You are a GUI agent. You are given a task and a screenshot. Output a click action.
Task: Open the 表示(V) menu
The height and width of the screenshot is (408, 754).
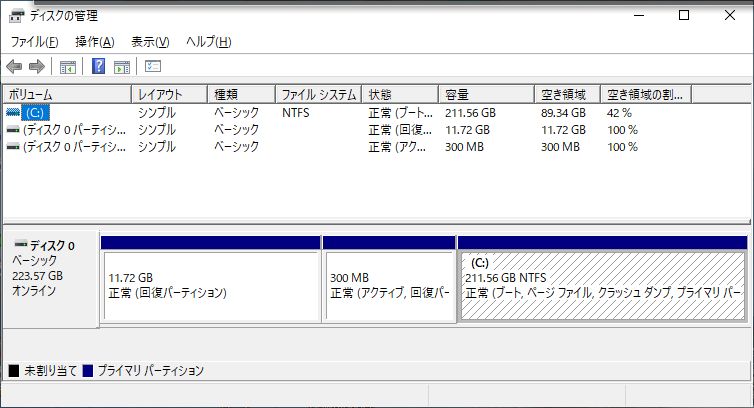(x=150, y=42)
